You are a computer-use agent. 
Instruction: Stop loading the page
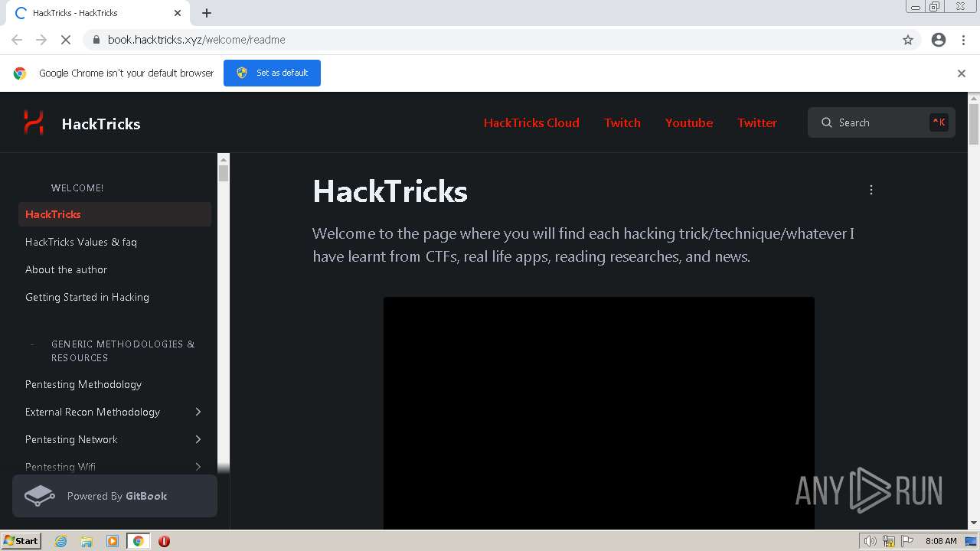click(66, 40)
